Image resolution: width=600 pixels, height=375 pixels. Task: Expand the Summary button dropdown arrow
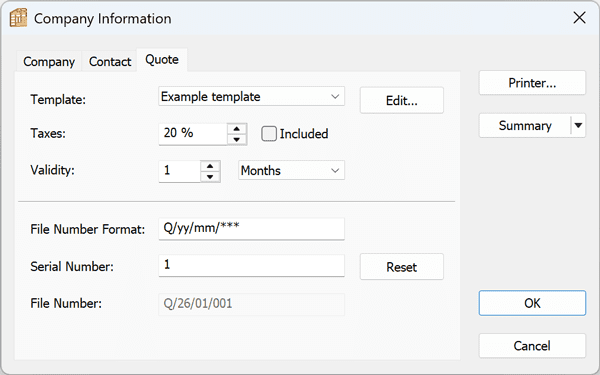pos(578,126)
